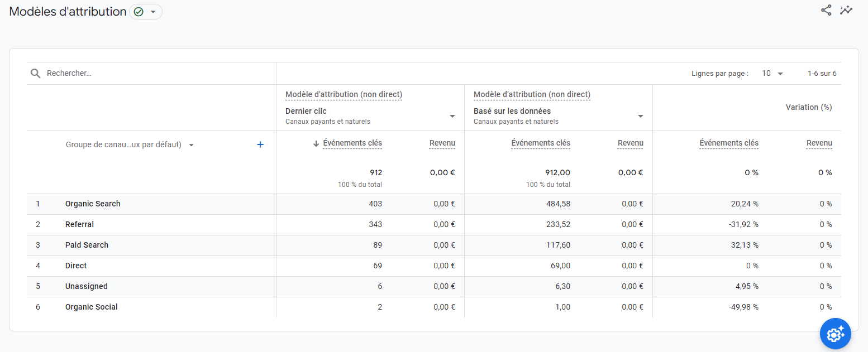Sort by data-driven Revenu column

coord(631,143)
